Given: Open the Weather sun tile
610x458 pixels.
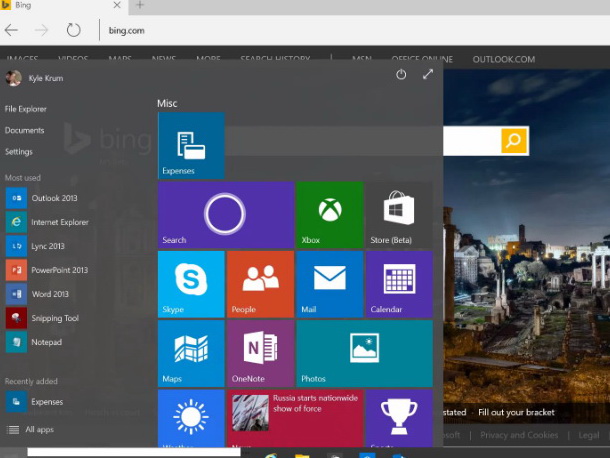Looking at the screenshot, I should coord(191,418).
